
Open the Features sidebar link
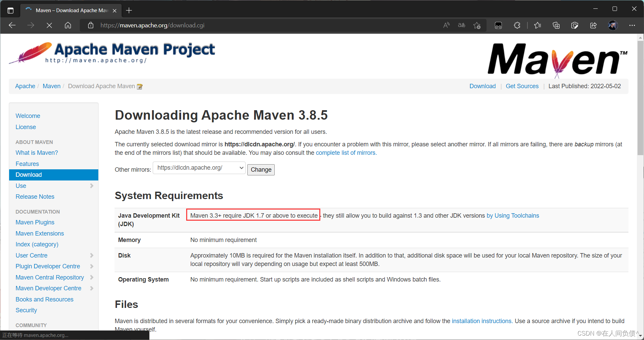(x=27, y=164)
